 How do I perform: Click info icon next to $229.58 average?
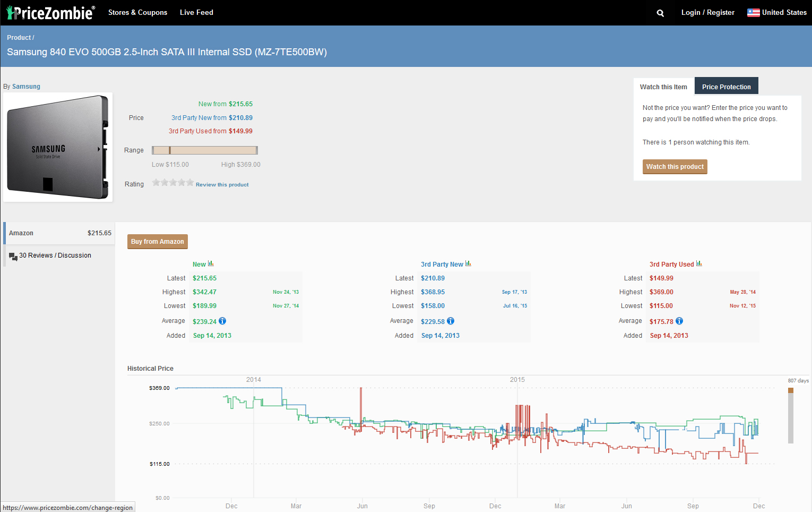pos(451,321)
